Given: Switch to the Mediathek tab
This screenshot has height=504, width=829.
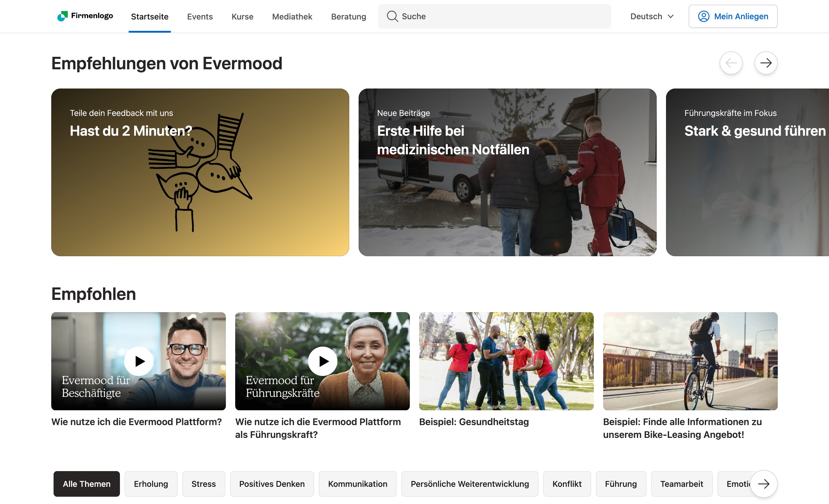Looking at the screenshot, I should (292, 17).
